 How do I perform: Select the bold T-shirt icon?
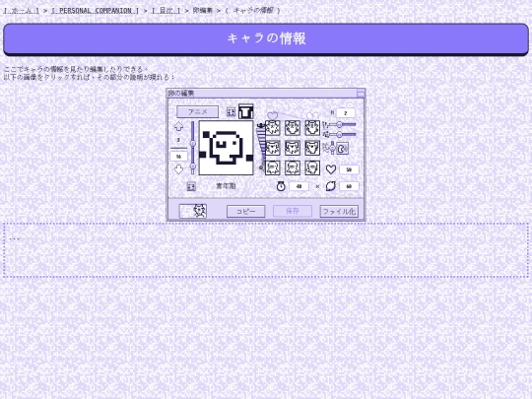pyautogui.click(x=245, y=111)
